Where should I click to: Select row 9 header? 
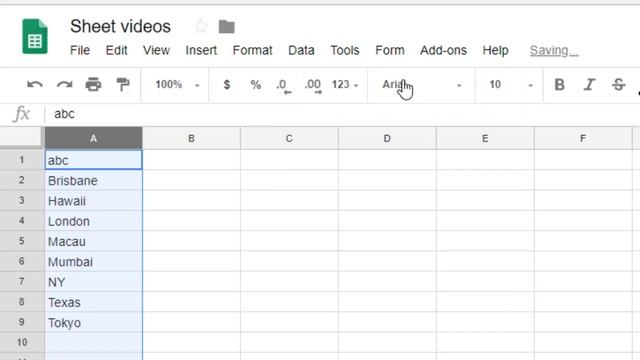tap(22, 322)
